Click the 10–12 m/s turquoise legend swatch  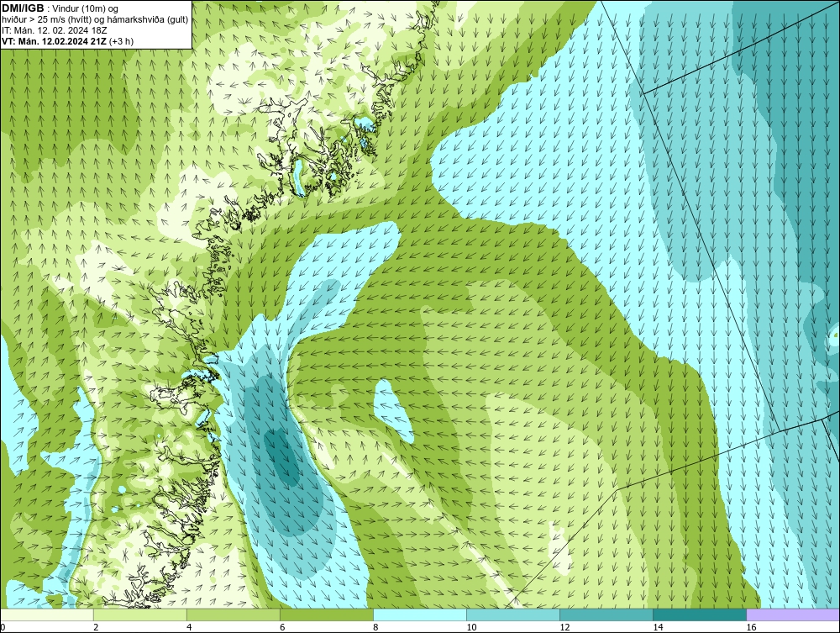(x=512, y=615)
